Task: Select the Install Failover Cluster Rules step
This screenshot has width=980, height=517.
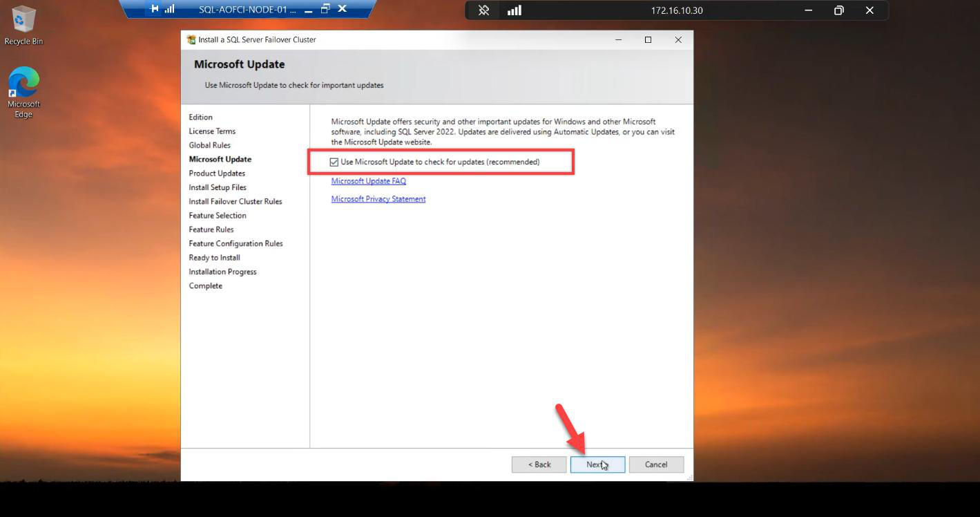Action: tap(236, 202)
